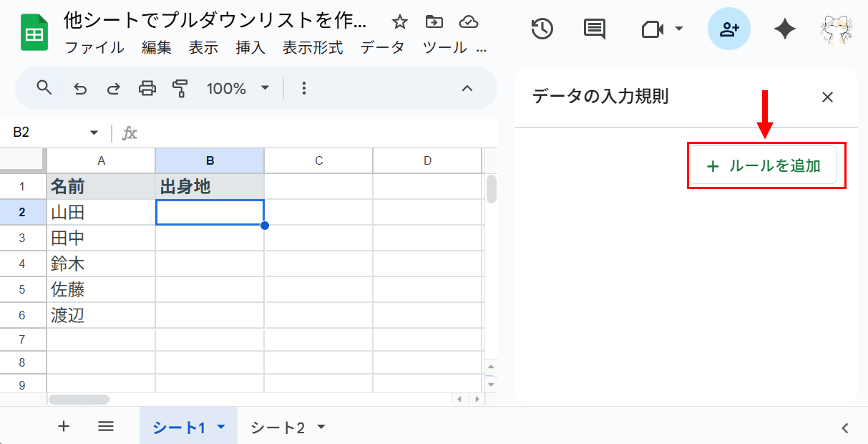Open Gemini with the sparkle icon

784,29
